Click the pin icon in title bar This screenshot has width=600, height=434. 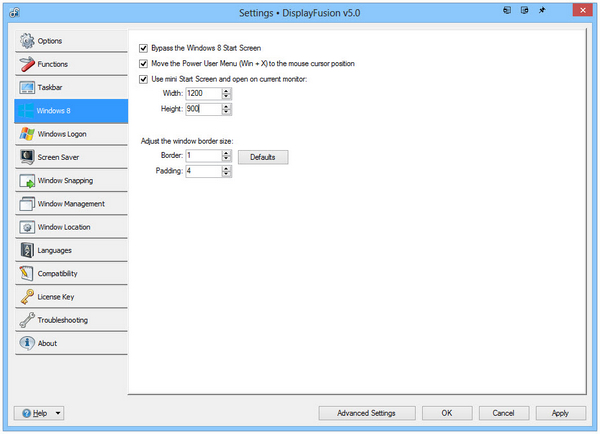[x=542, y=10]
